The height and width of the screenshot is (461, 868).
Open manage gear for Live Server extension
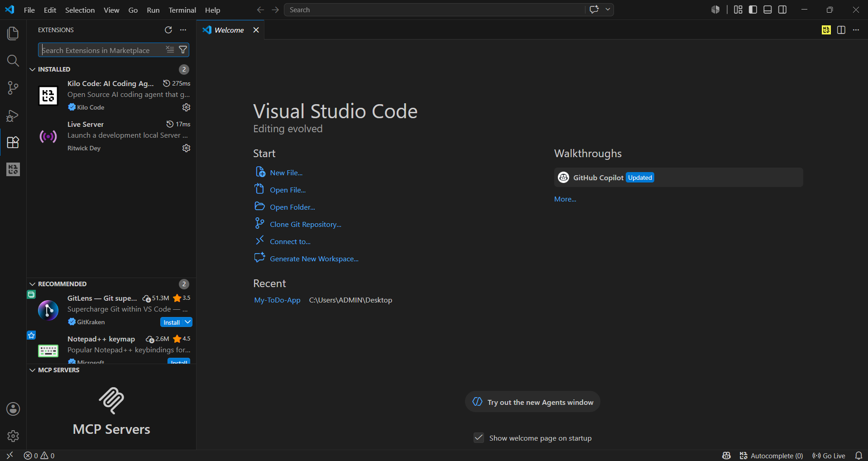[186, 148]
